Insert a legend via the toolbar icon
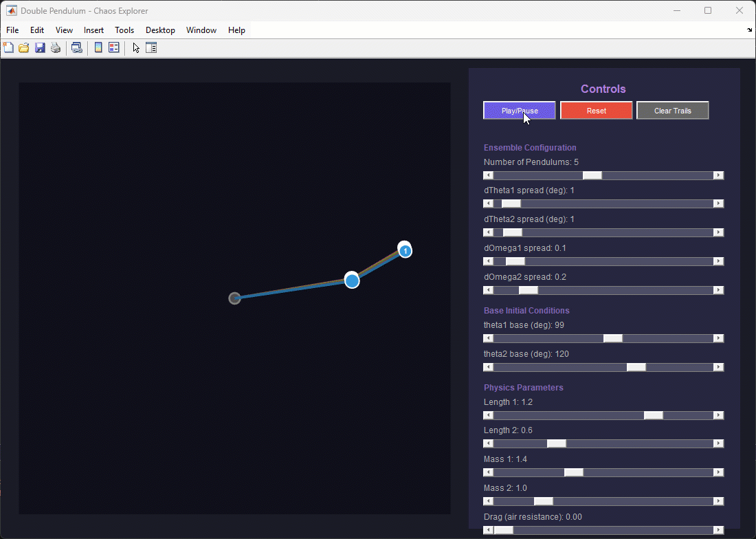The height and width of the screenshot is (539, 756). click(x=113, y=47)
